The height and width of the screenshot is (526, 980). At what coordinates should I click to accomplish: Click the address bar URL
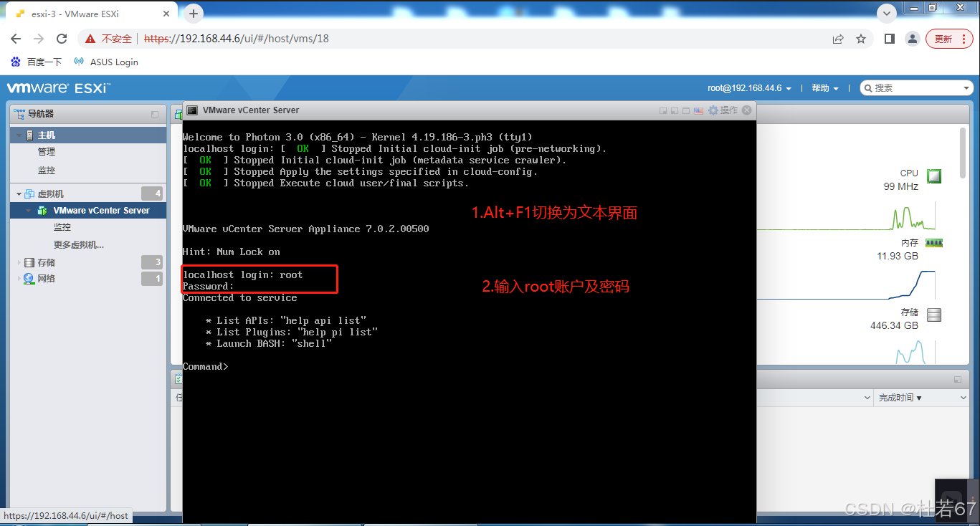pyautogui.click(x=237, y=39)
